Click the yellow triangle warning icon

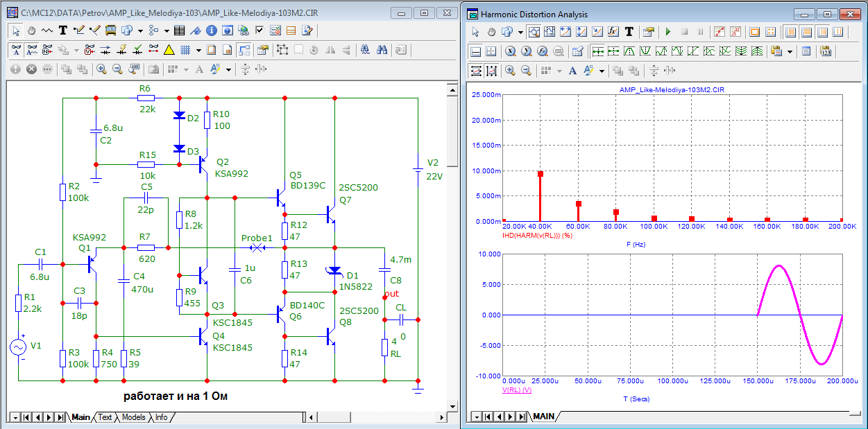[169, 50]
